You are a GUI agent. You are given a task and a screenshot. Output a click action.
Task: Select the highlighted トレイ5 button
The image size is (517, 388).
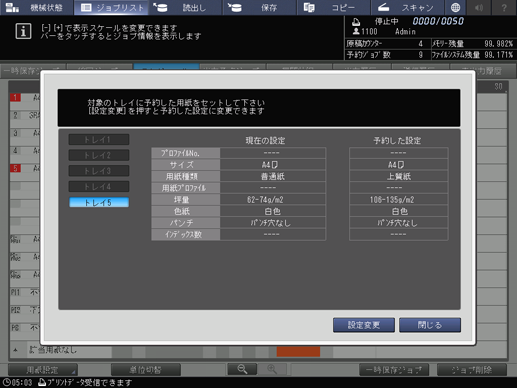pyautogui.click(x=99, y=202)
